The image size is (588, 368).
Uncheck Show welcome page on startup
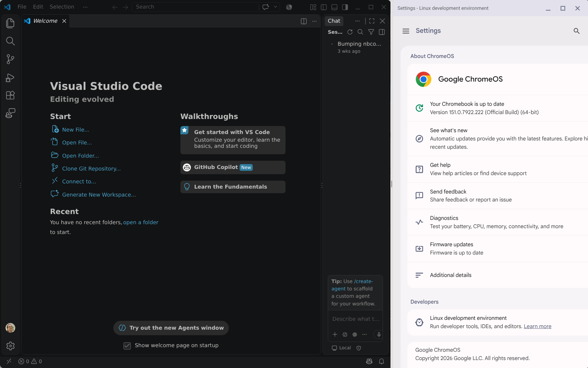click(127, 346)
